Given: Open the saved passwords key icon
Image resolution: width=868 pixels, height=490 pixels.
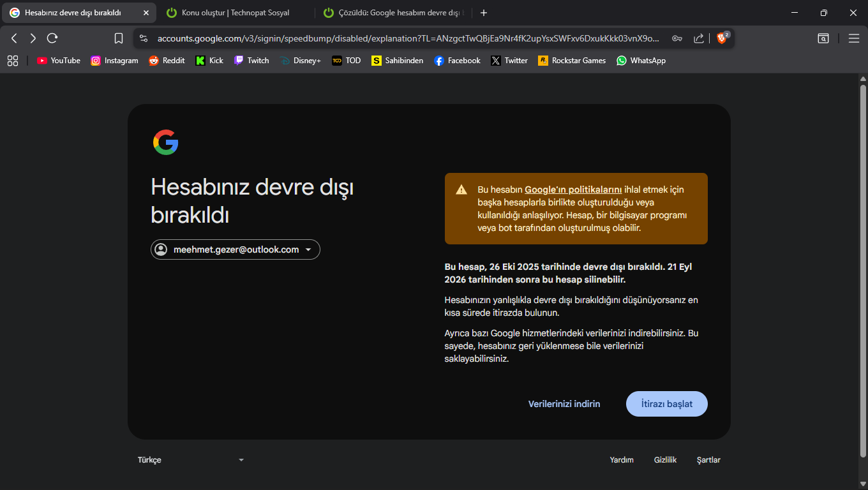Looking at the screenshot, I should 677,38.
